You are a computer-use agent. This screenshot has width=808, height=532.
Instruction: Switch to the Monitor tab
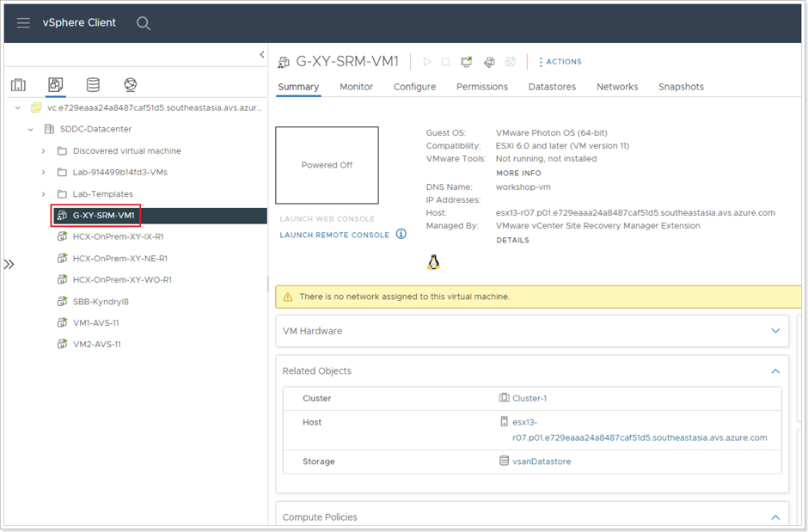356,87
